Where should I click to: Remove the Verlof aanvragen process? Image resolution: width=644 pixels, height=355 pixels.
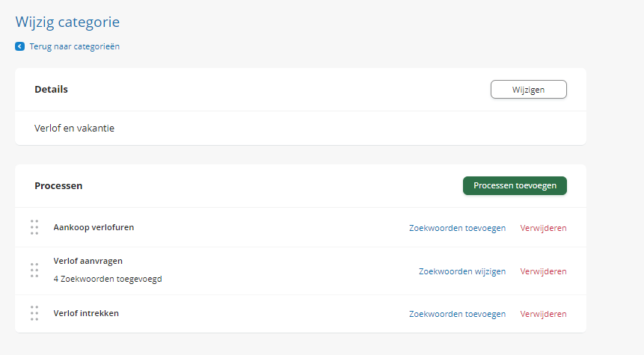pos(543,271)
